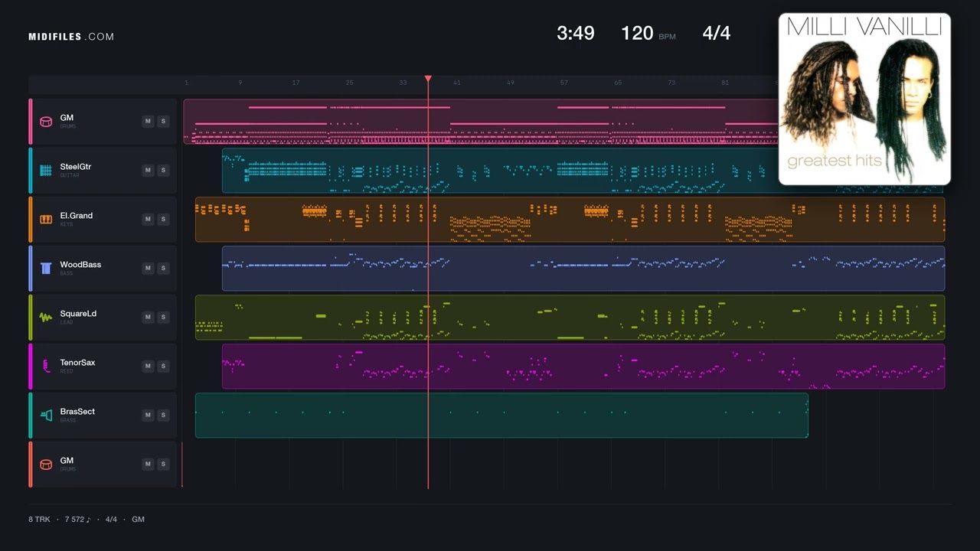Image resolution: width=980 pixels, height=551 pixels.
Task: Solo the BrasSect track
Action: 163,416
